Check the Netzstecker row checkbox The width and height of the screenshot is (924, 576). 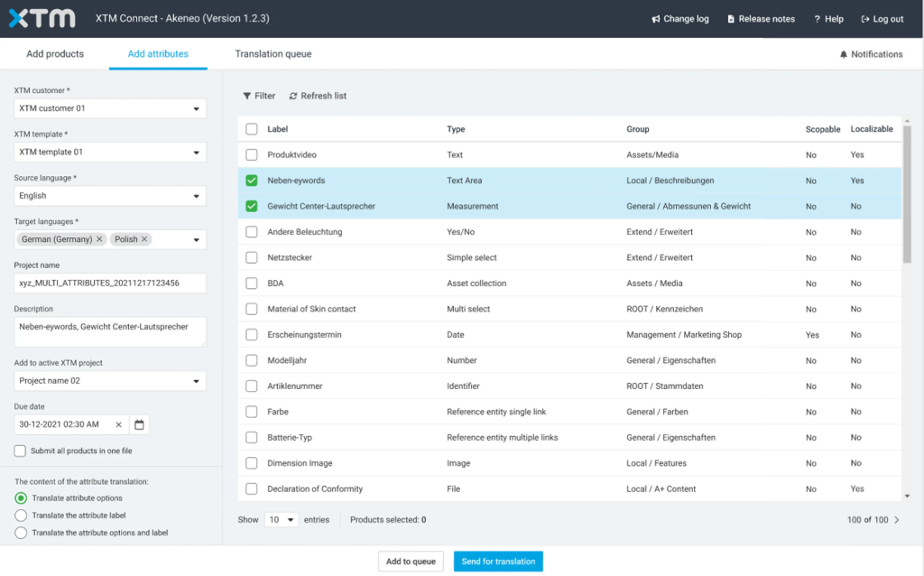(252, 257)
